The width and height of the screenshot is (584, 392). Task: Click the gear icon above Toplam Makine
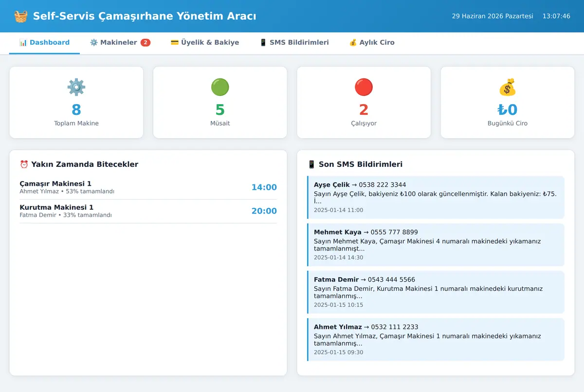tap(76, 87)
